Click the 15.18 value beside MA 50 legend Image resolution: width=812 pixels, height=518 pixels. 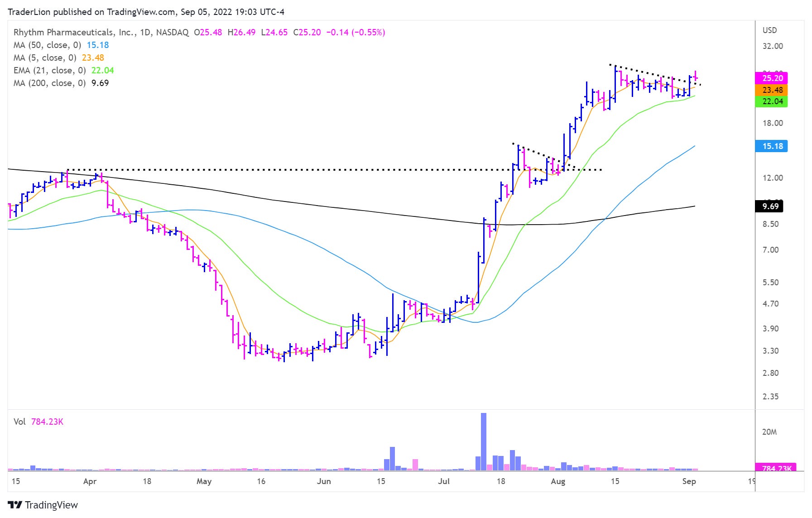pos(98,45)
